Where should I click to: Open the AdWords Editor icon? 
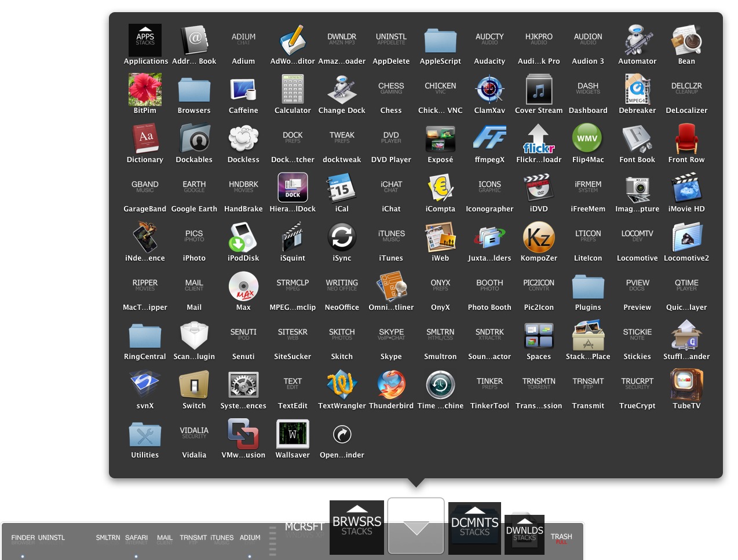[293, 40]
